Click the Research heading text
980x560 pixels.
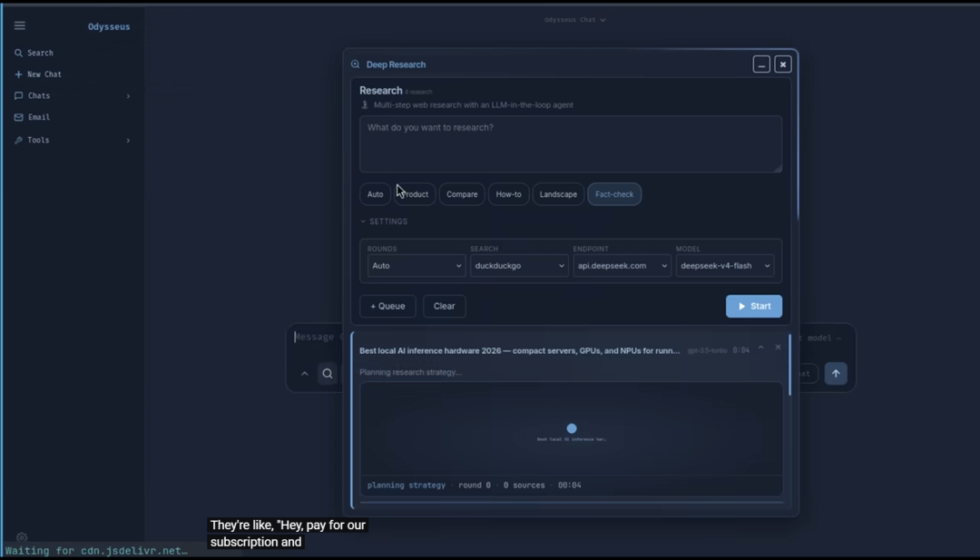point(380,91)
